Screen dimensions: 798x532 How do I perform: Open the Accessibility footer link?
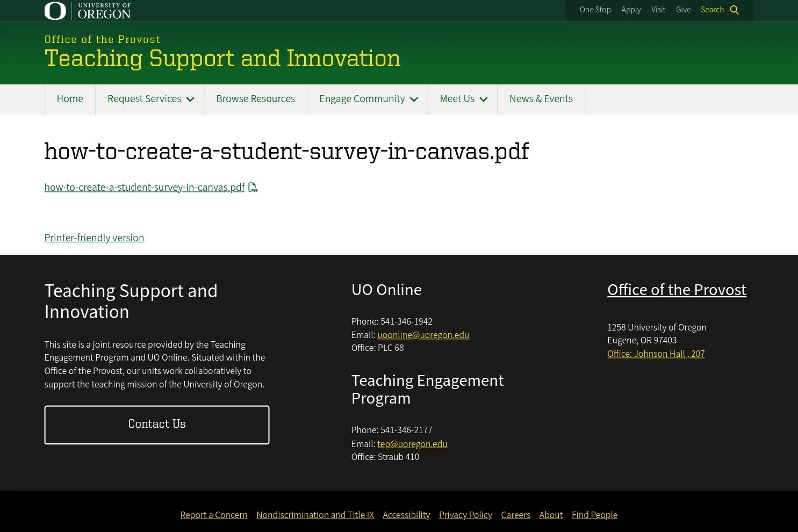(x=406, y=515)
